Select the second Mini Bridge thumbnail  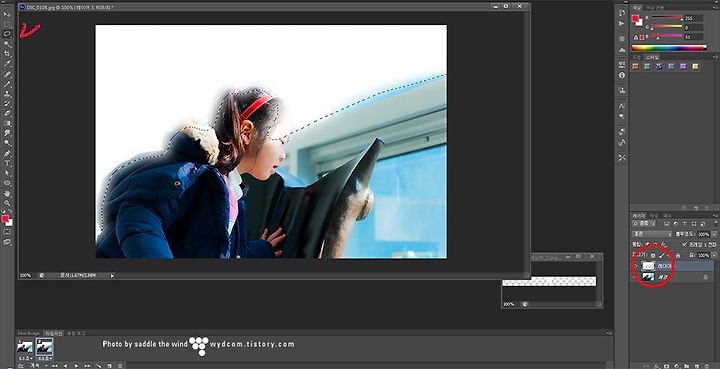point(45,347)
